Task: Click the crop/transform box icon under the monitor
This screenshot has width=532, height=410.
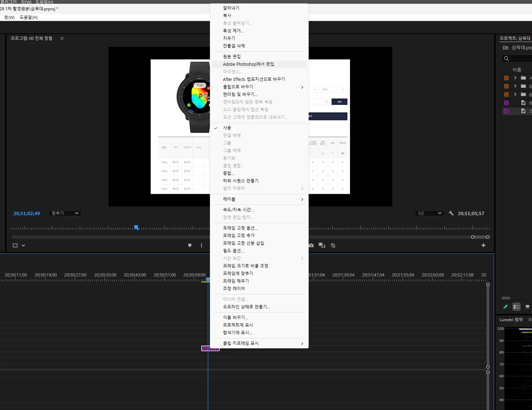Action: click(15, 245)
